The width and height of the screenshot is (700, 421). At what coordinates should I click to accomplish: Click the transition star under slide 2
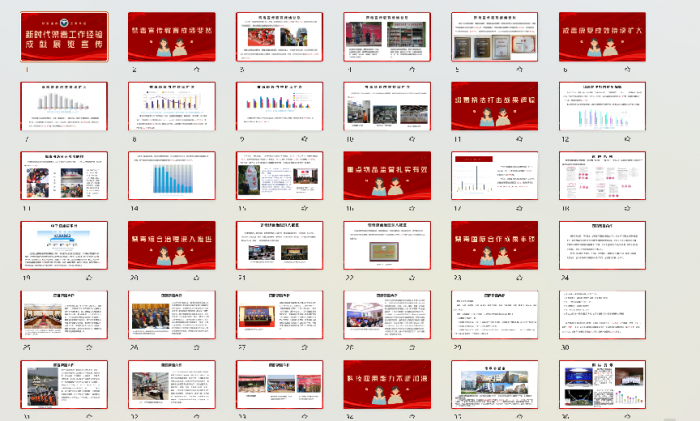[x=196, y=71]
